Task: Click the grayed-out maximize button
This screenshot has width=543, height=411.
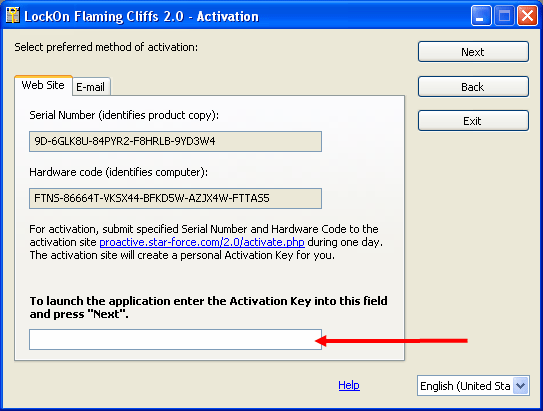Action: click(x=504, y=16)
